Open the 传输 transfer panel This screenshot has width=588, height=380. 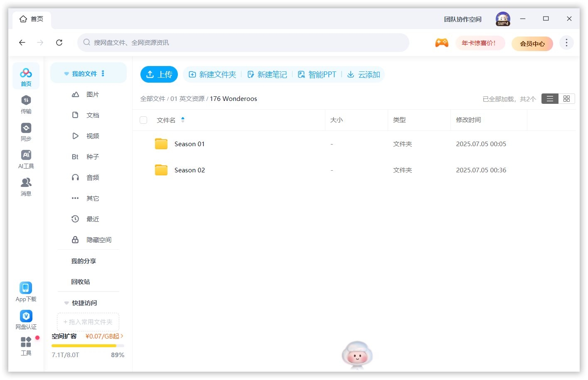(26, 104)
